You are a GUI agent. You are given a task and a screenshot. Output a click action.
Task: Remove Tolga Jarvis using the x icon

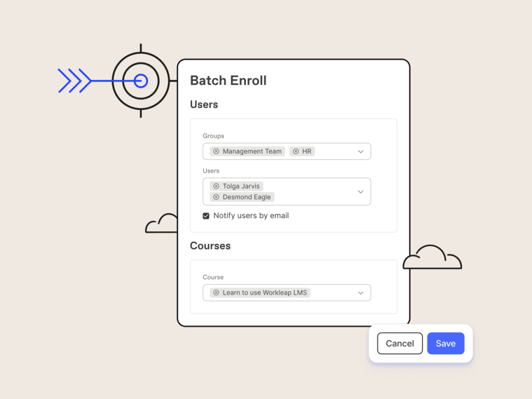[x=216, y=186]
